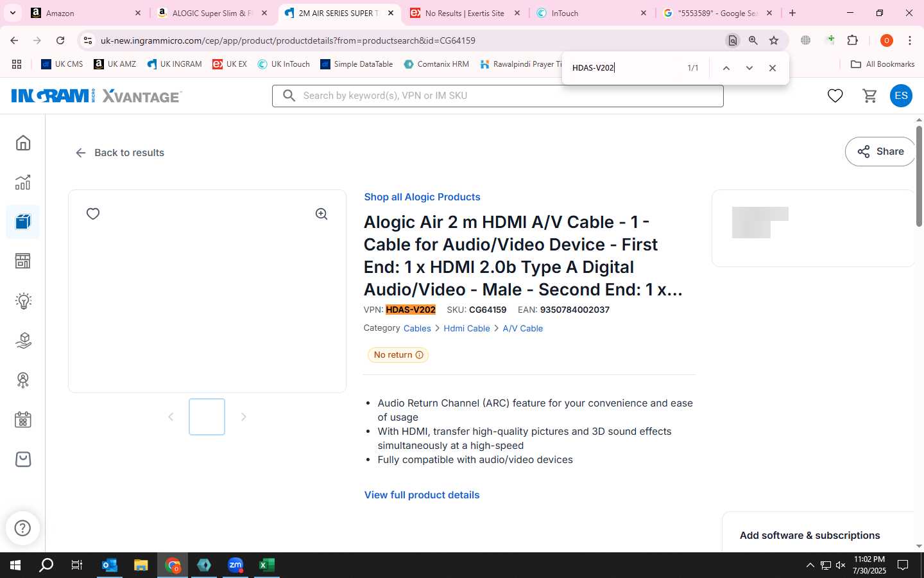Open File Explorer from the taskbar

pyautogui.click(x=141, y=565)
